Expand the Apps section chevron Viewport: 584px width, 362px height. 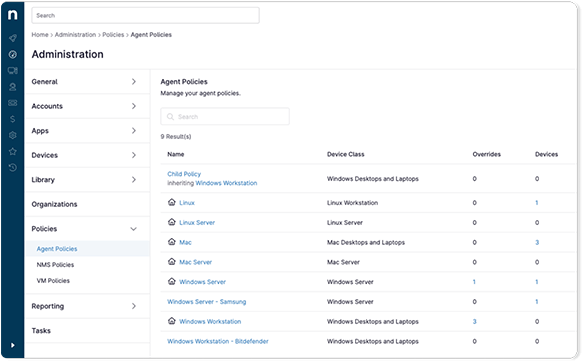click(134, 131)
